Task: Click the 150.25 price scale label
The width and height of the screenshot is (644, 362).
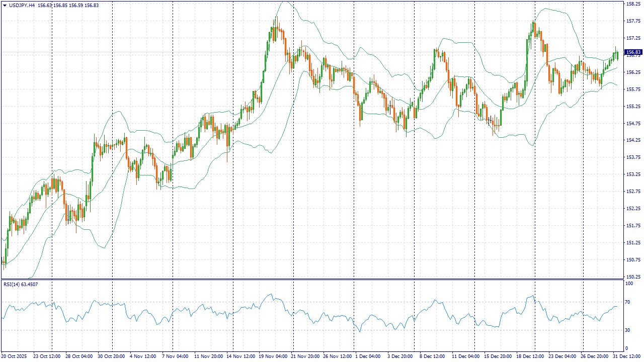Action: [632, 277]
